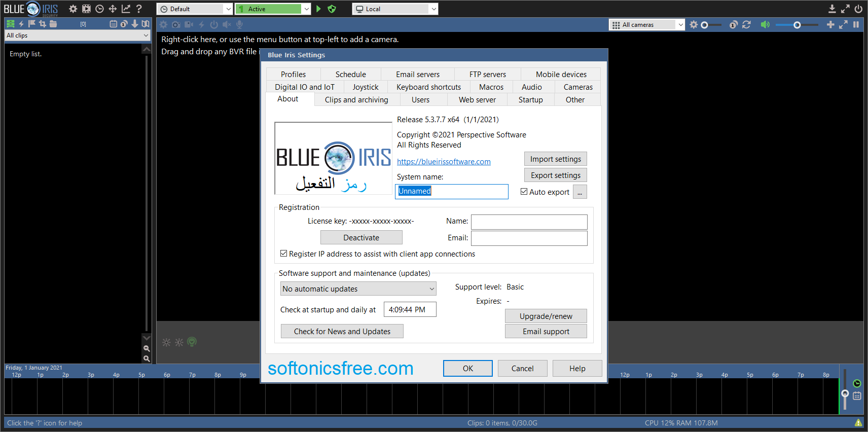Click the Export settings button
Image resolution: width=868 pixels, height=432 pixels.
pyautogui.click(x=556, y=175)
